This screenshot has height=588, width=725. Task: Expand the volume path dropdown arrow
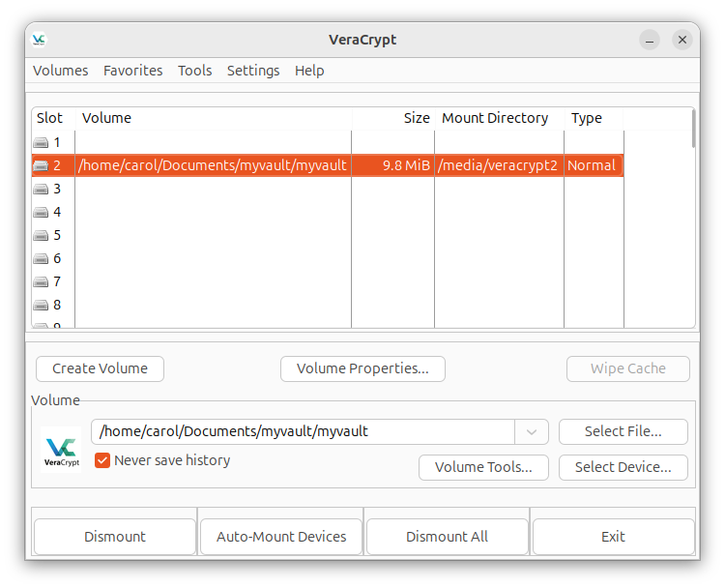tap(532, 432)
